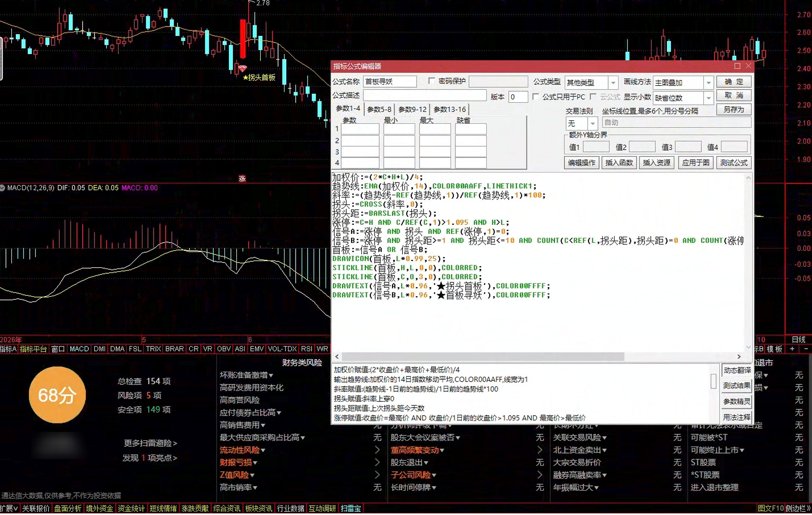Viewport: 812px width, 515px height.
Task: Switch to the 参数13-16 tab
Action: pyautogui.click(x=450, y=109)
